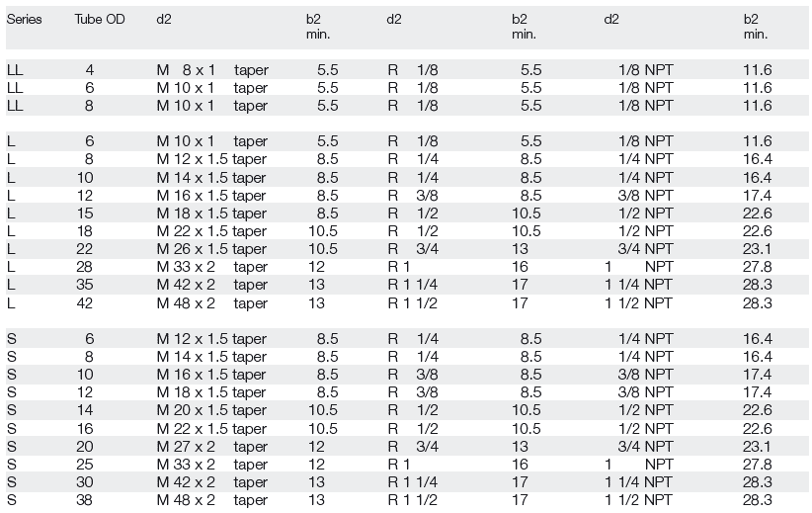Select tube OD 15 in the L series
Viewport: 812px width, 513px height.
tap(85, 214)
